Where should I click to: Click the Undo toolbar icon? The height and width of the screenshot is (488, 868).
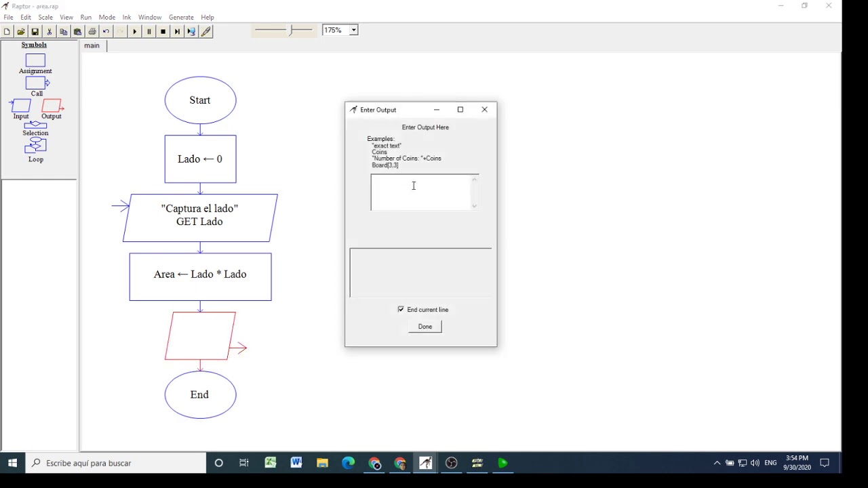106,31
